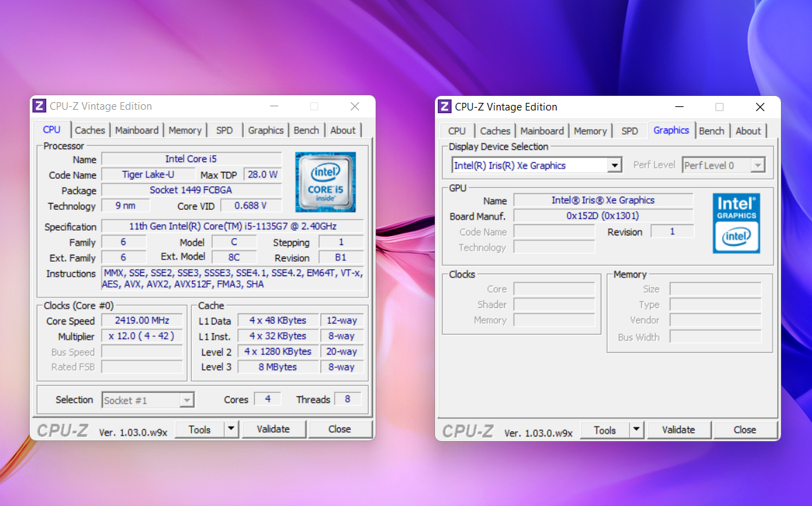Screen dimensions: 812x506
Task: Click the GPU Name field 'Intel® Iris® Xe Graphics'
Action: click(603, 200)
